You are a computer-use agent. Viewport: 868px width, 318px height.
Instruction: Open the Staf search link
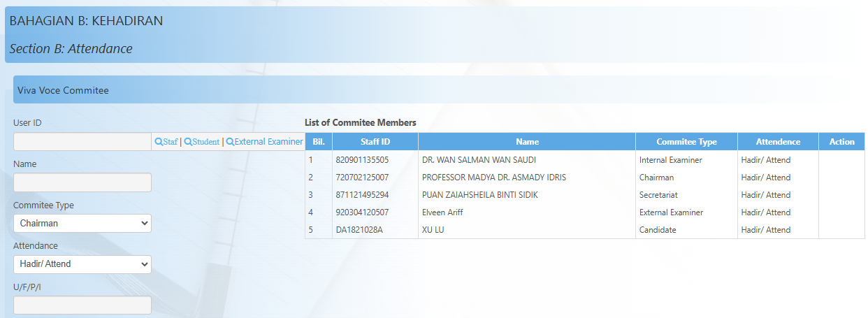tap(170, 142)
